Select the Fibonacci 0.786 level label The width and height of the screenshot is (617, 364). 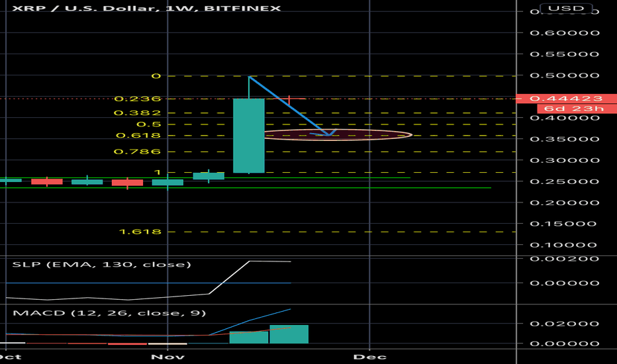tap(137, 152)
